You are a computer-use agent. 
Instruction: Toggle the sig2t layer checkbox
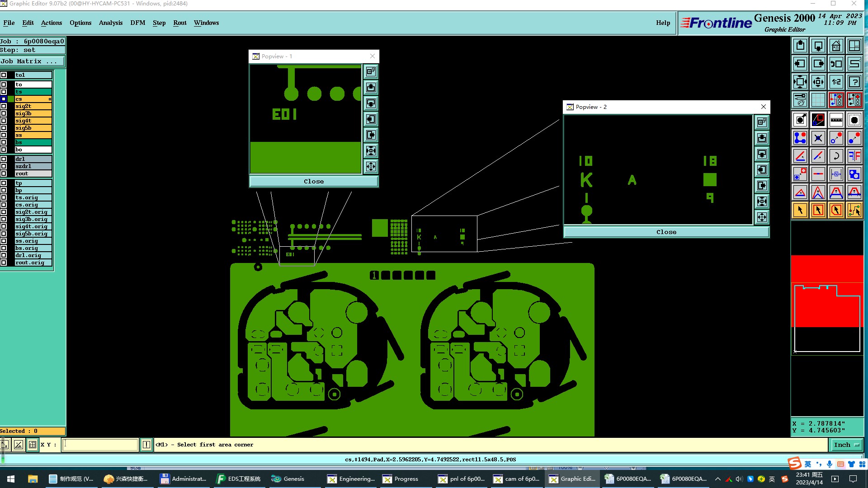(x=4, y=106)
